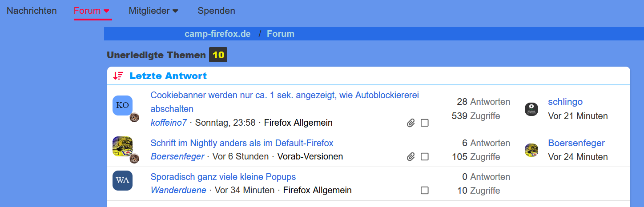Open the Vorab-Versionen category link
This screenshot has width=644, height=207.
[310, 156]
